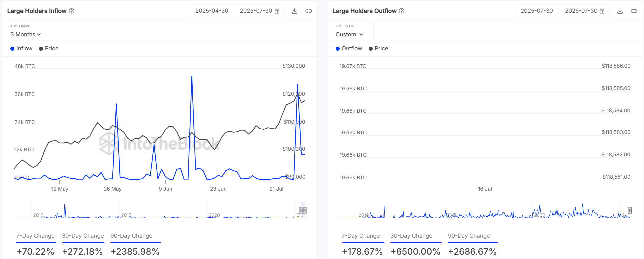The height and width of the screenshot is (259, 644).
Task: Select 90-Day Change tab under Outflow chart
Action: 469,236
